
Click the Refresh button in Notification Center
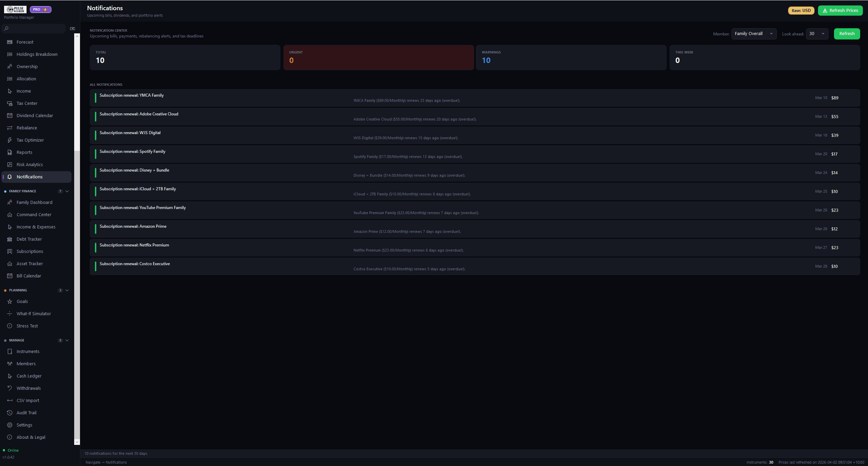coord(847,34)
